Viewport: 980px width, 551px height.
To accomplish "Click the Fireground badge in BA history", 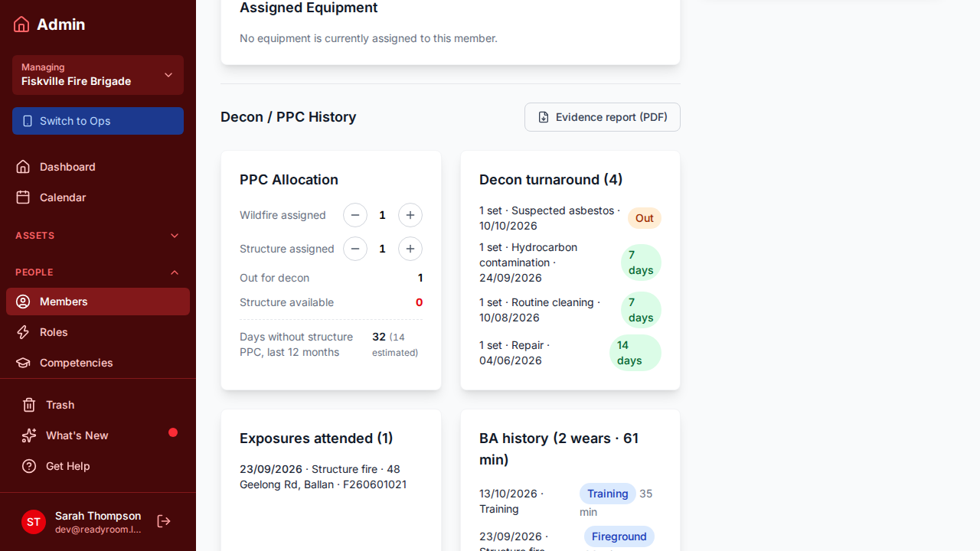I will point(619,536).
